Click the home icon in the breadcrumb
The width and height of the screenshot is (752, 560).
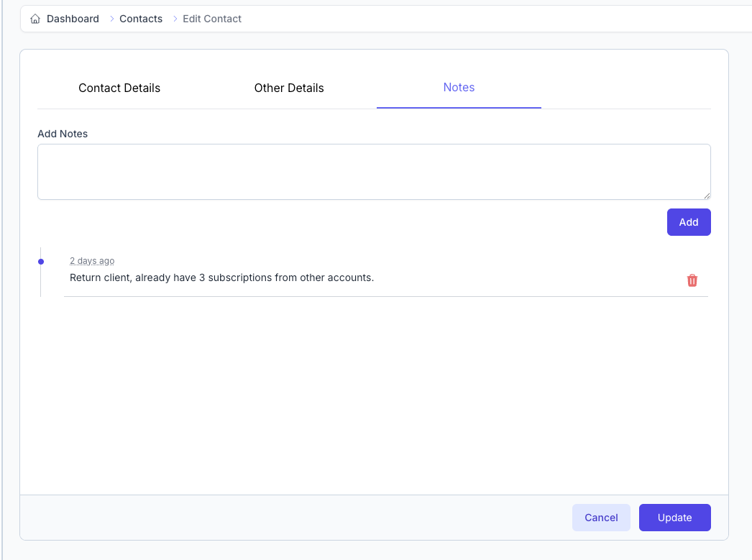coord(35,19)
